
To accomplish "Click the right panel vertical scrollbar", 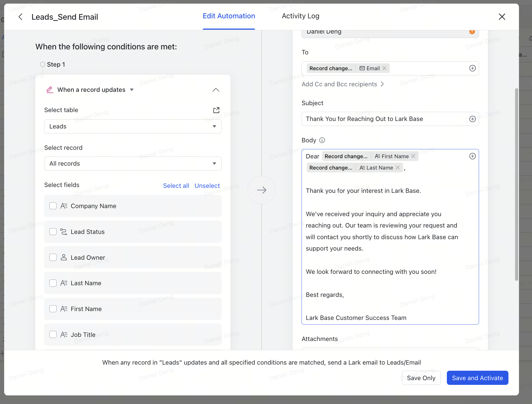I will (516, 185).
